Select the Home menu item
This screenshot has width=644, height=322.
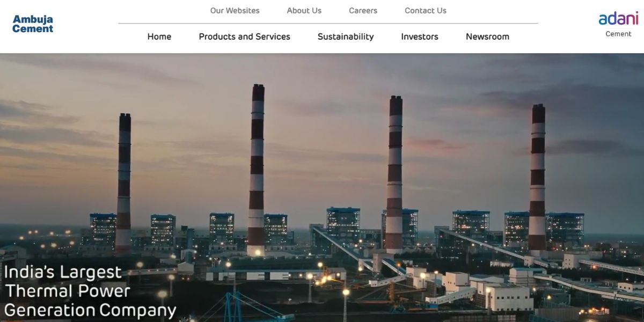click(159, 36)
